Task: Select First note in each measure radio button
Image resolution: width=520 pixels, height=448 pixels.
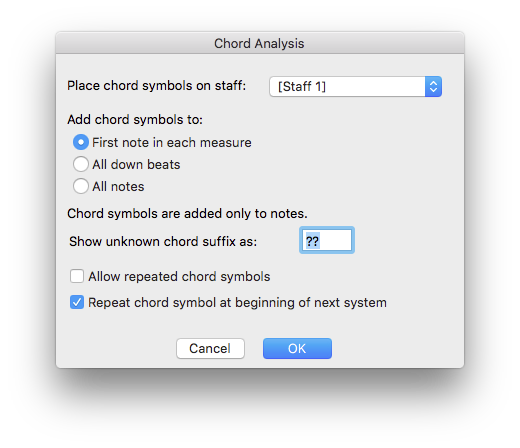Action: coord(81,142)
